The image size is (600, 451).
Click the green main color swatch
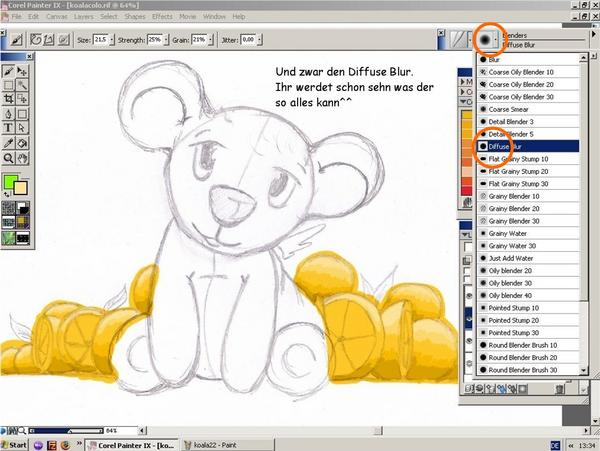pos(10,181)
